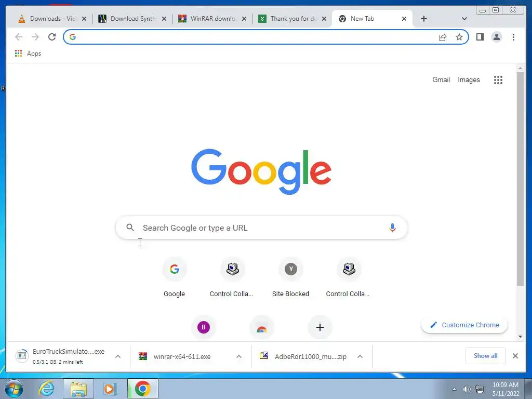This screenshot has height=399, width=532.
Task: Close the downloads bar
Action: click(515, 356)
